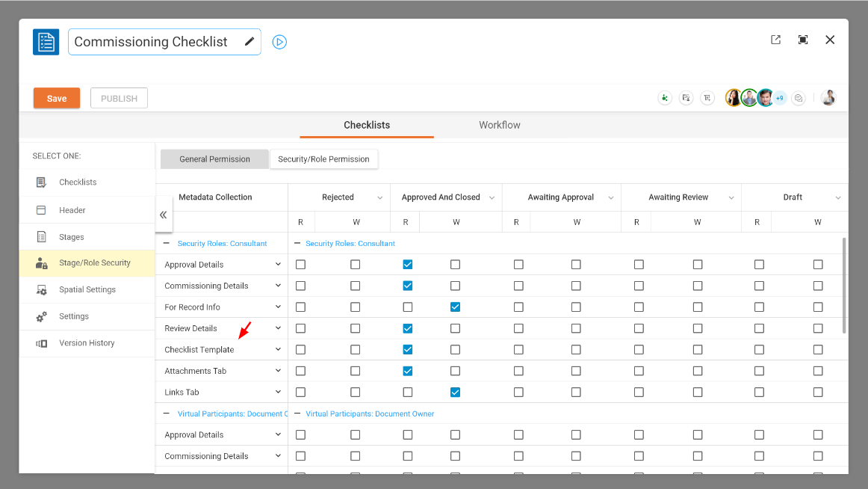Expand the Checklist Template row chevron
This screenshot has height=489, width=868.
click(278, 349)
